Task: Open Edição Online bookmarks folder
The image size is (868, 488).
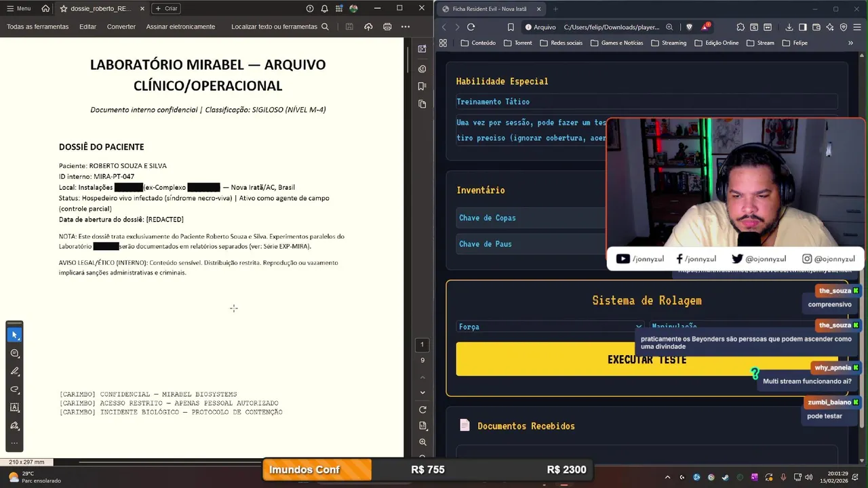Action: (716, 43)
